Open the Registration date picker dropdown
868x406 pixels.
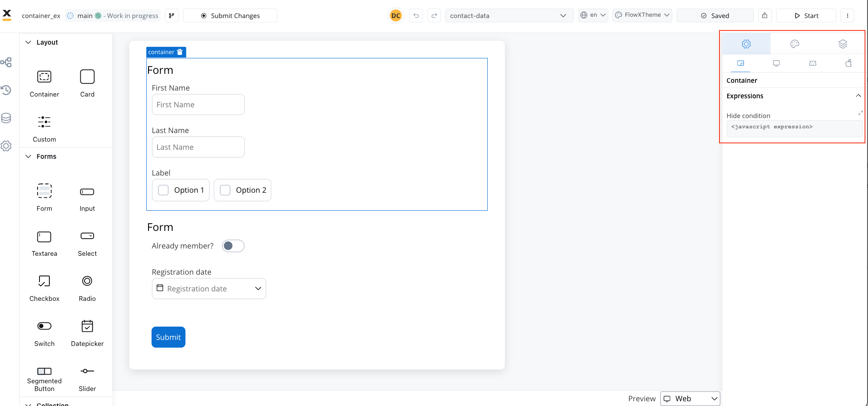coord(209,288)
